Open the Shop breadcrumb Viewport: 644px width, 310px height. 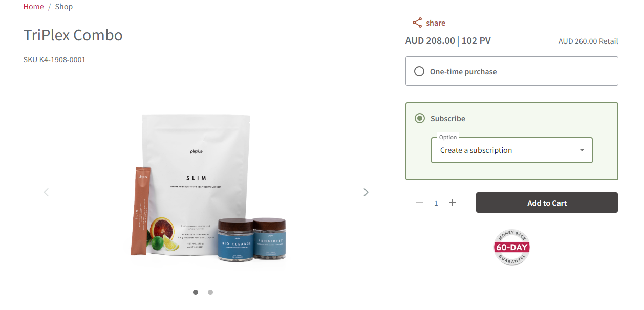(64, 7)
